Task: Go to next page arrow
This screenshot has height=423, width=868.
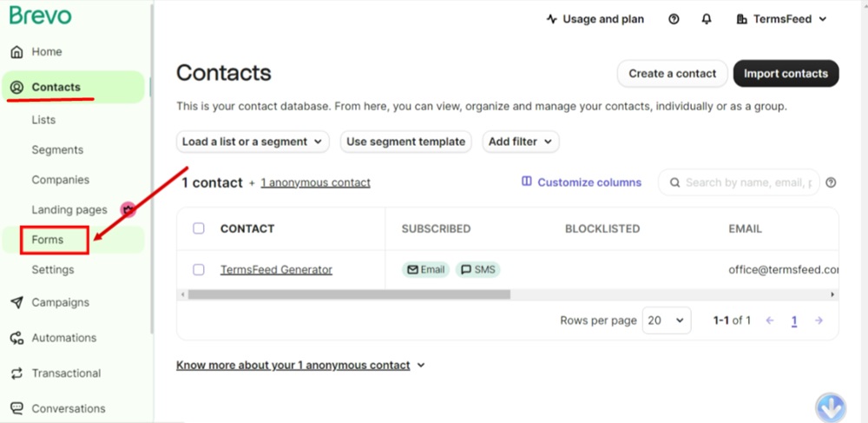Action: pos(819,321)
